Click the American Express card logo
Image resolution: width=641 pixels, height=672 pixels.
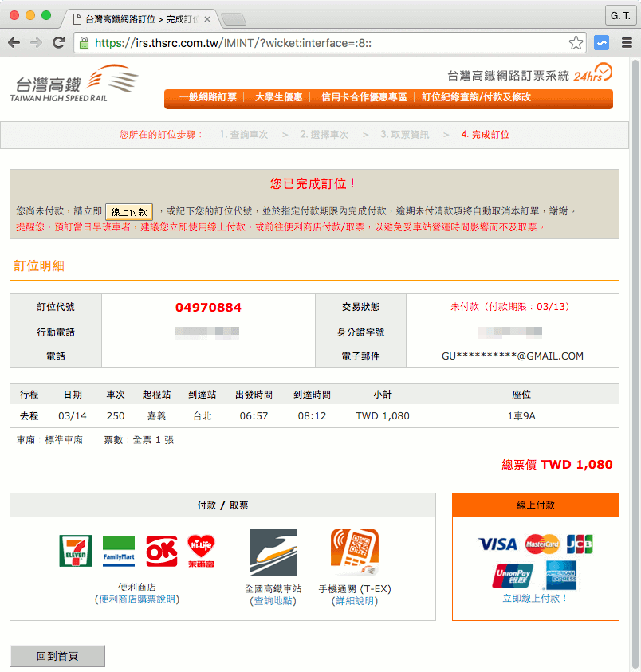(x=560, y=576)
